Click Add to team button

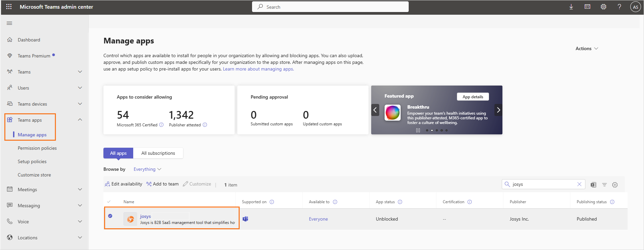point(162,184)
